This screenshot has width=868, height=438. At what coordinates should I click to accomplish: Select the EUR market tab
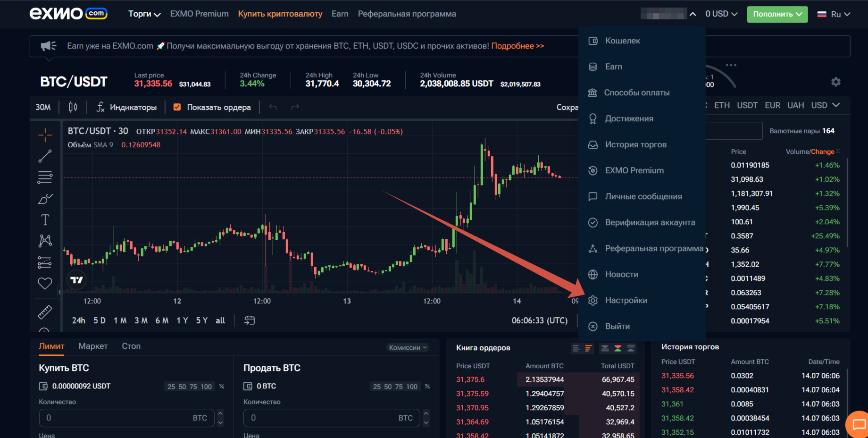point(773,105)
